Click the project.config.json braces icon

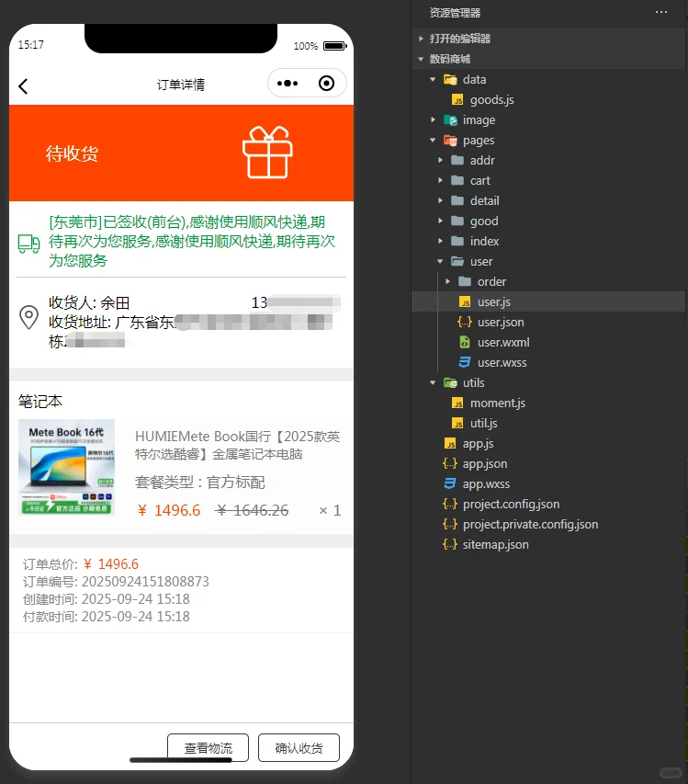450,504
